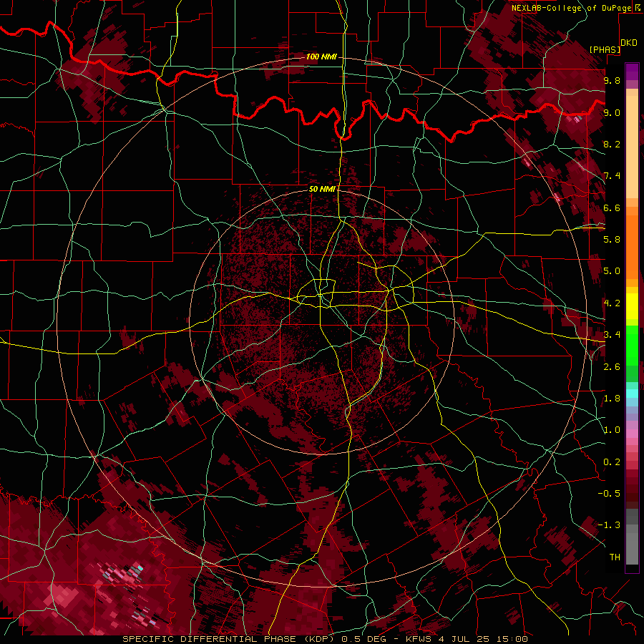Image resolution: width=644 pixels, height=644 pixels.
Task: Pick the dark orange segment of the color bar
Action: [x=632, y=247]
